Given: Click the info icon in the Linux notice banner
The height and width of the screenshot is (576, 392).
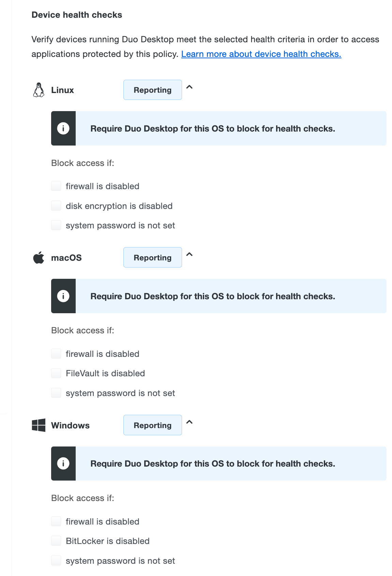Looking at the screenshot, I should (63, 128).
